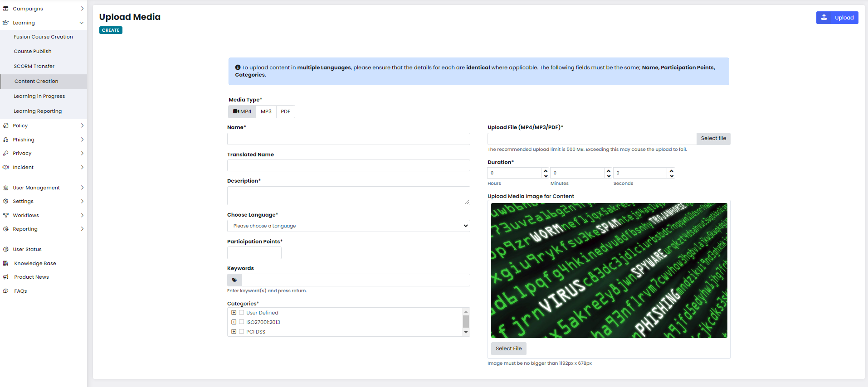
Task: Click the Knowledge Base book icon
Action: (5, 263)
